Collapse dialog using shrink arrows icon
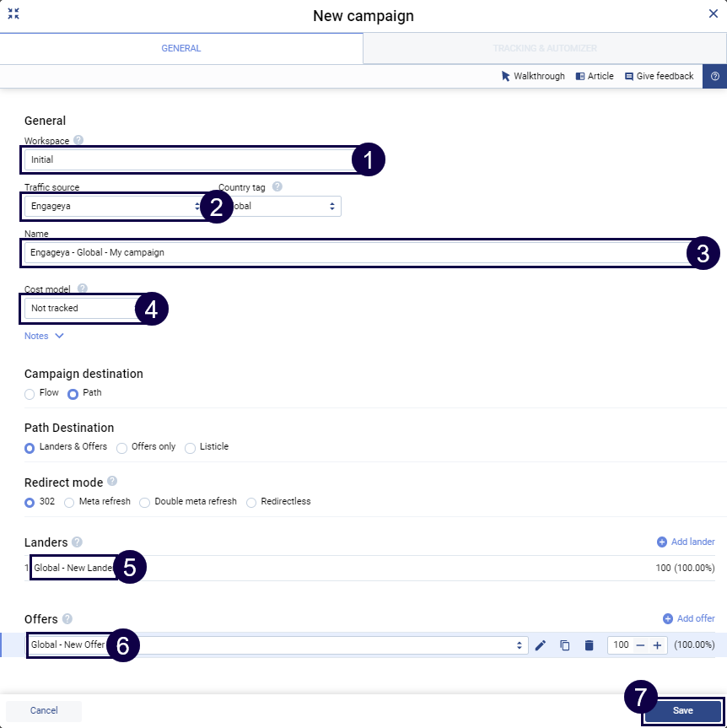Screen dimensions: 727x728 [13, 14]
